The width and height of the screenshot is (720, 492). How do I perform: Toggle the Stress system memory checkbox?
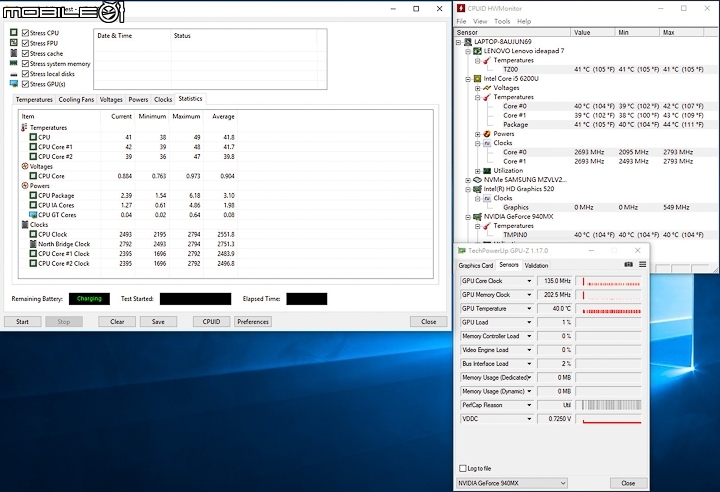(25, 63)
